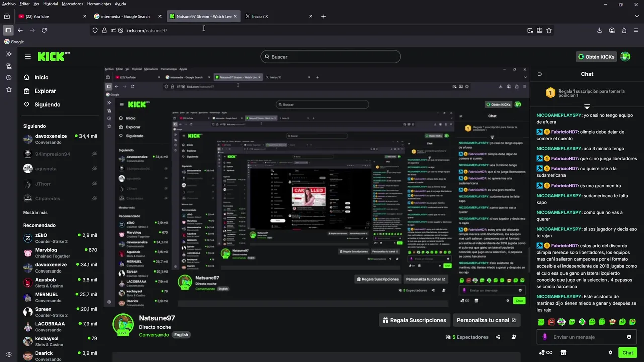Share the Natsune97 stream
Screen dimensions: 644x362
click(x=498, y=337)
